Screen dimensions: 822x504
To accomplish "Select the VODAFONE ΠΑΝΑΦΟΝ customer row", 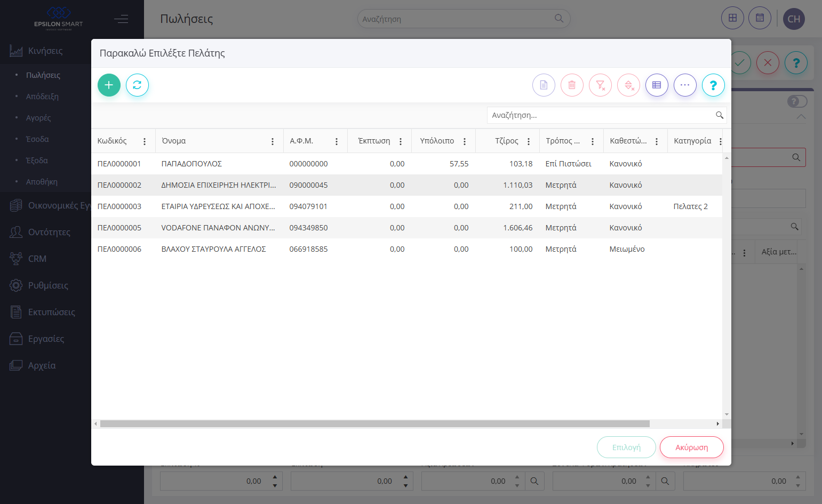I will pyautogui.click(x=407, y=228).
